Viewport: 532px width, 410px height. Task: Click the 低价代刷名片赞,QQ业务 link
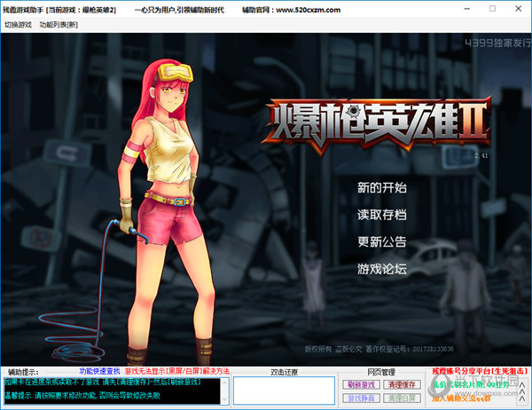coord(470,385)
